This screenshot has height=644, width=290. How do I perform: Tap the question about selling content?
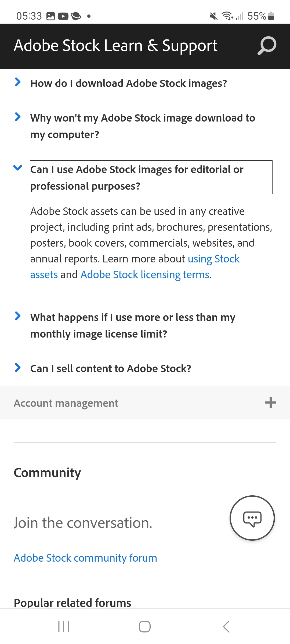[x=111, y=369]
